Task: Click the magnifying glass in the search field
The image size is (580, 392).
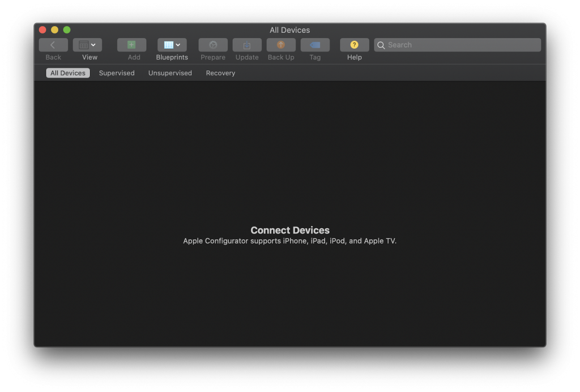Action: [381, 44]
